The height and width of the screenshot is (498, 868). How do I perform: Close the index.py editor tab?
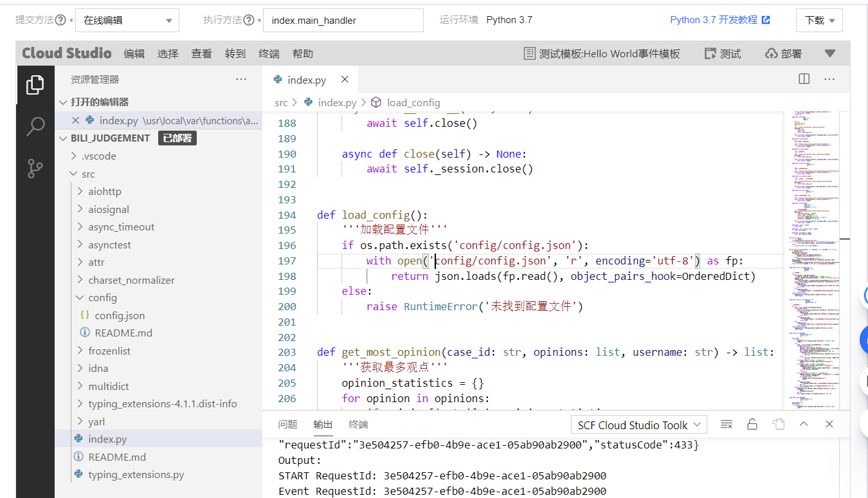click(x=345, y=79)
